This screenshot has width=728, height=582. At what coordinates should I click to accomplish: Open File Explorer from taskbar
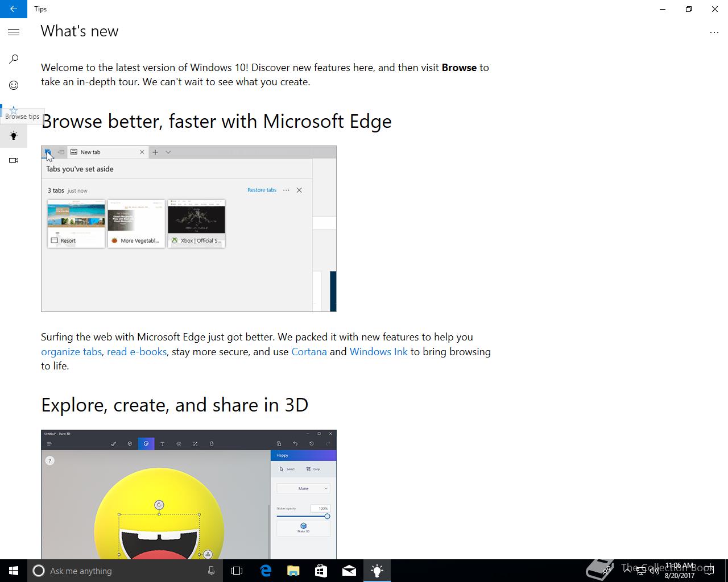[x=293, y=571]
